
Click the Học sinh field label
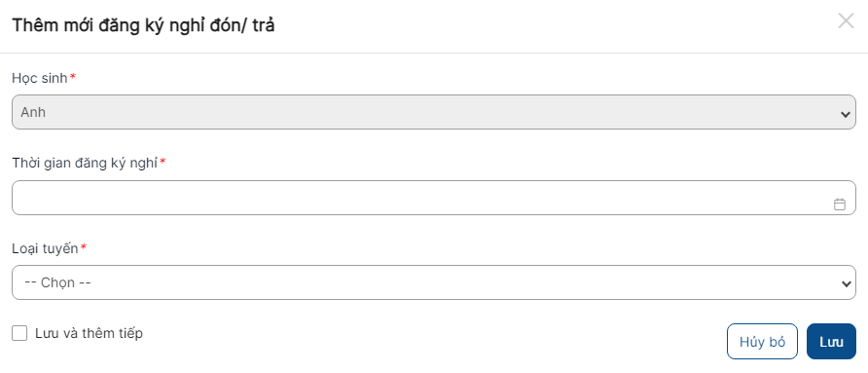coord(39,78)
